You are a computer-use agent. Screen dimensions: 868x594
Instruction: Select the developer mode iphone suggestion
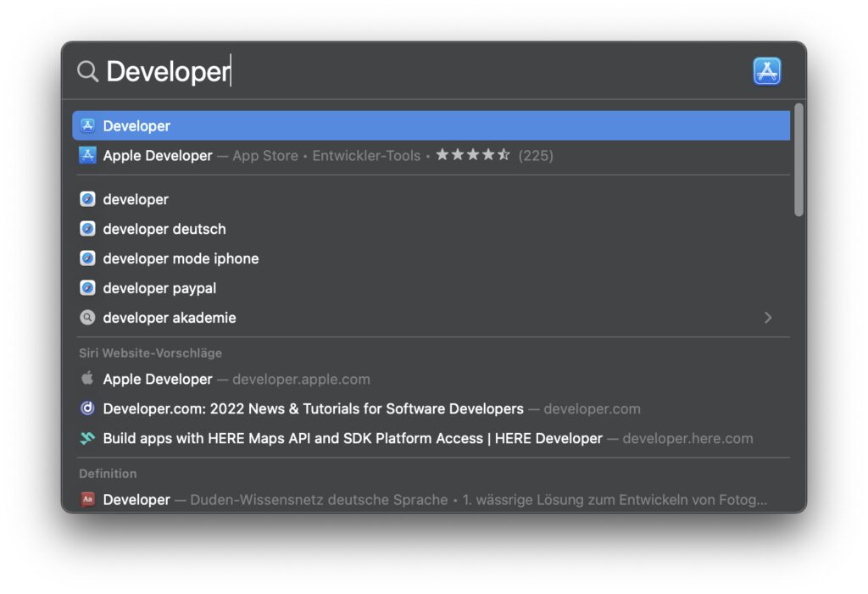click(181, 258)
